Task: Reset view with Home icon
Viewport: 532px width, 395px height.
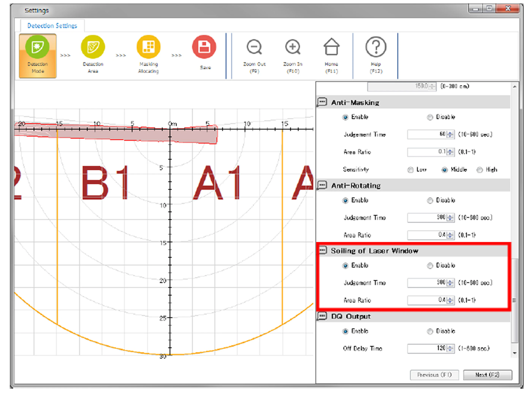Action: [331, 47]
